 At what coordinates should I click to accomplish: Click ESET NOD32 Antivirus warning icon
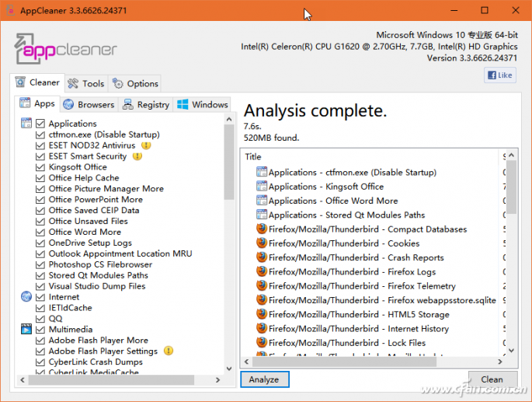(146, 145)
